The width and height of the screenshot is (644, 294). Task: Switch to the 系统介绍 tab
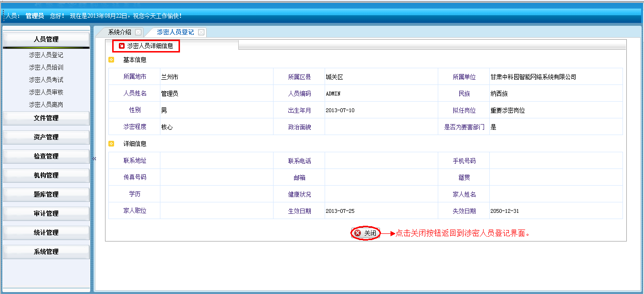click(119, 32)
